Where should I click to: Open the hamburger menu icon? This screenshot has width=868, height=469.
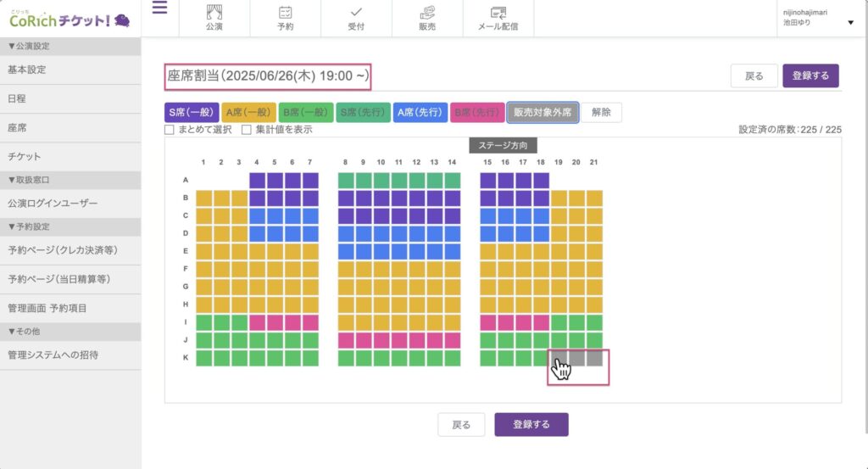(x=159, y=8)
